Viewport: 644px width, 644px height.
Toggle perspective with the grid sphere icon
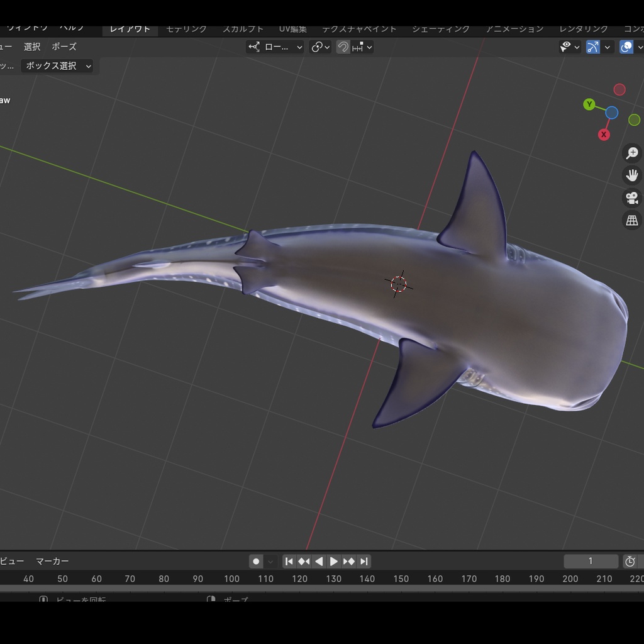click(631, 220)
